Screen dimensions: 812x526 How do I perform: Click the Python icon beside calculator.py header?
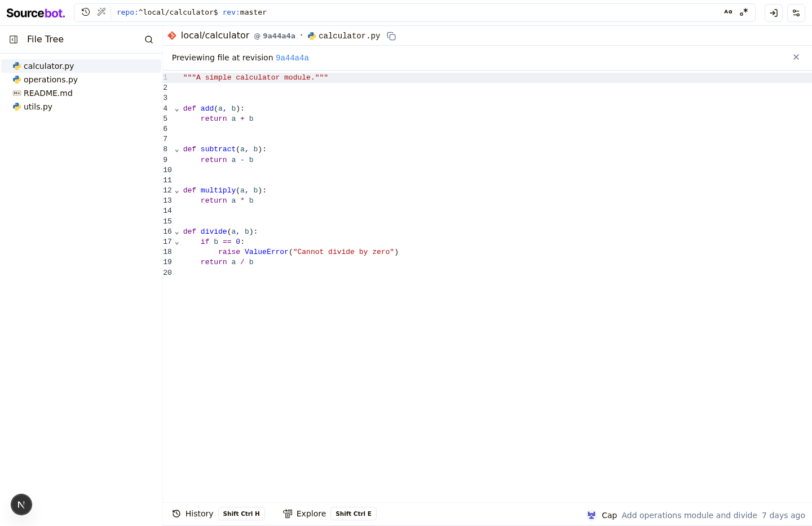pos(311,36)
